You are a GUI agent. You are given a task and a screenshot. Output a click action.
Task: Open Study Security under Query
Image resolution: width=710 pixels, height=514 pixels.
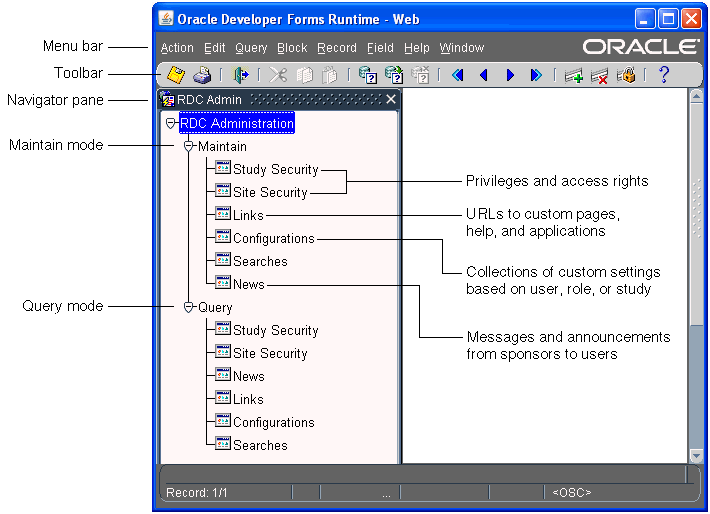click(275, 331)
